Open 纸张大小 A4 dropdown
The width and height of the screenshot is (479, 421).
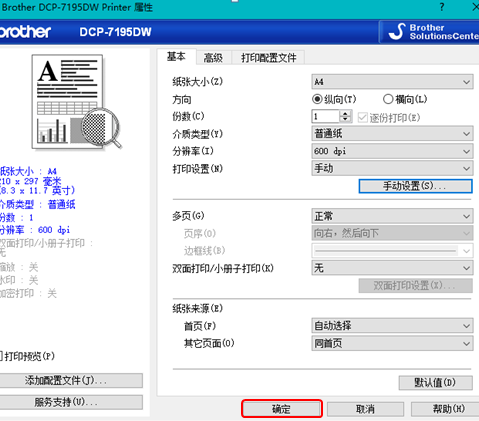click(392, 82)
